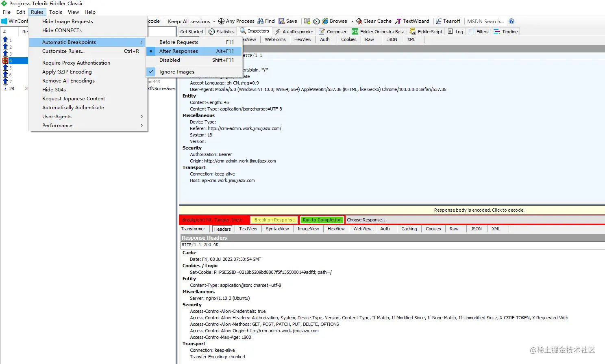Open response SyntaxView tab

coord(277,229)
